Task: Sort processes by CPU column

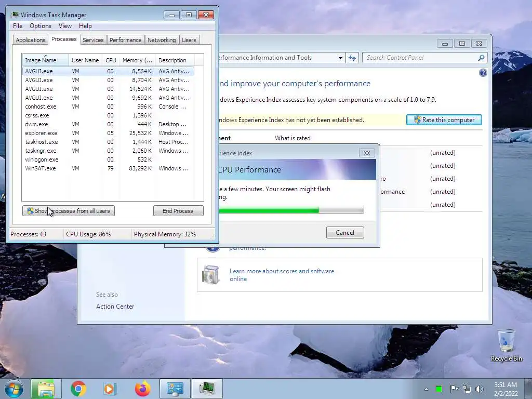Action: [x=111, y=60]
